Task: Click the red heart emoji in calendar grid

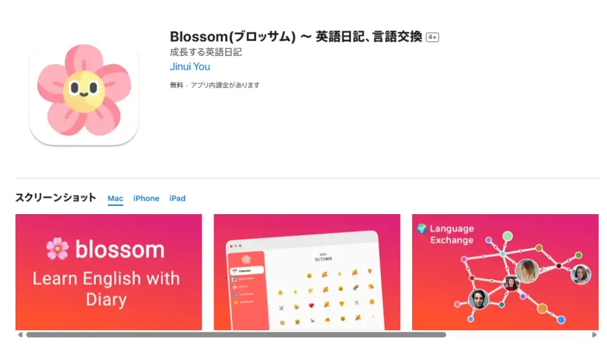Action: [311, 305]
